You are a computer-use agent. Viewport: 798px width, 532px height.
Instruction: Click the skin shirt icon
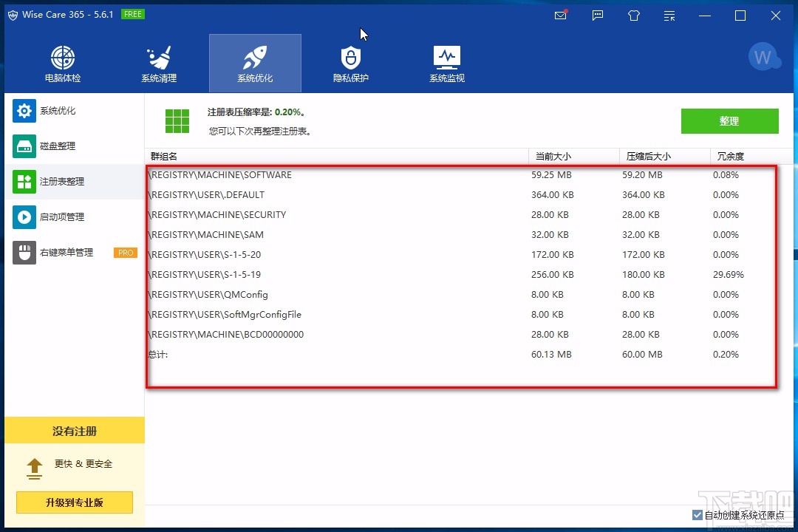click(634, 16)
